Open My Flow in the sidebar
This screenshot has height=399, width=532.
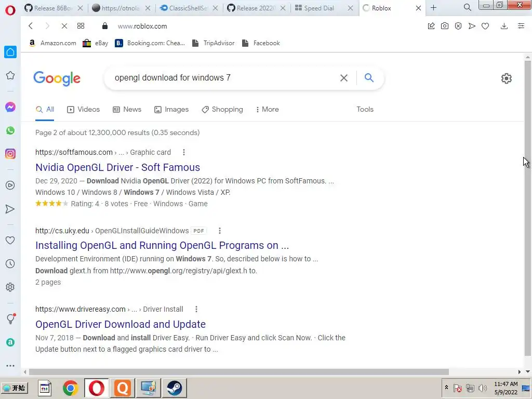click(x=10, y=209)
